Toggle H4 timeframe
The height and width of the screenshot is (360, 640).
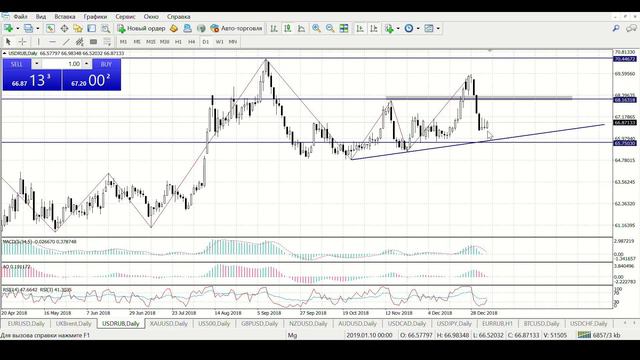click(x=191, y=42)
